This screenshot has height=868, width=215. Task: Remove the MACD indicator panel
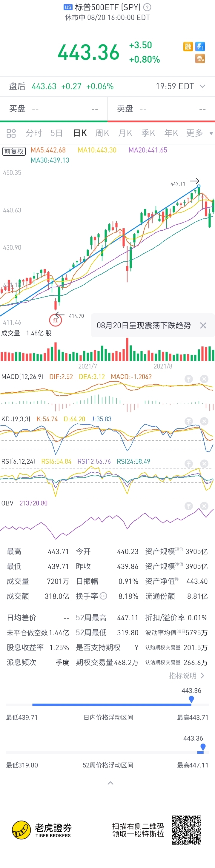[x=204, y=379]
